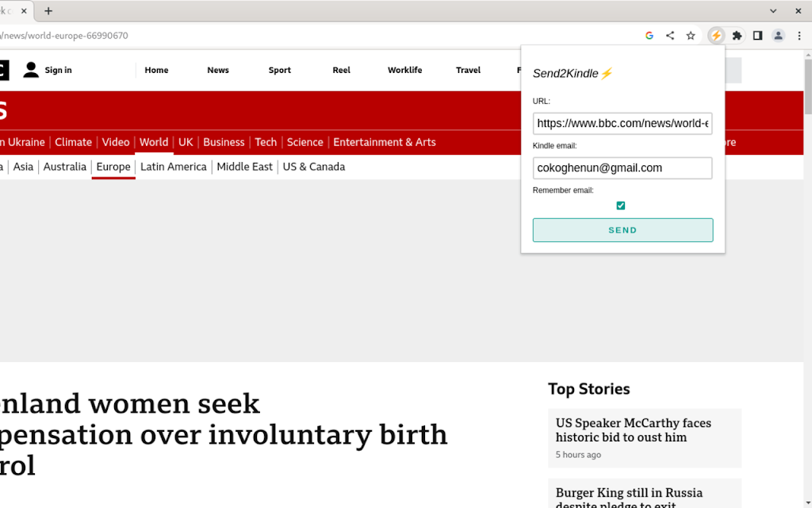Image resolution: width=812 pixels, height=508 pixels.
Task: Click the Send2Kindle popup title
Action: coord(573,74)
